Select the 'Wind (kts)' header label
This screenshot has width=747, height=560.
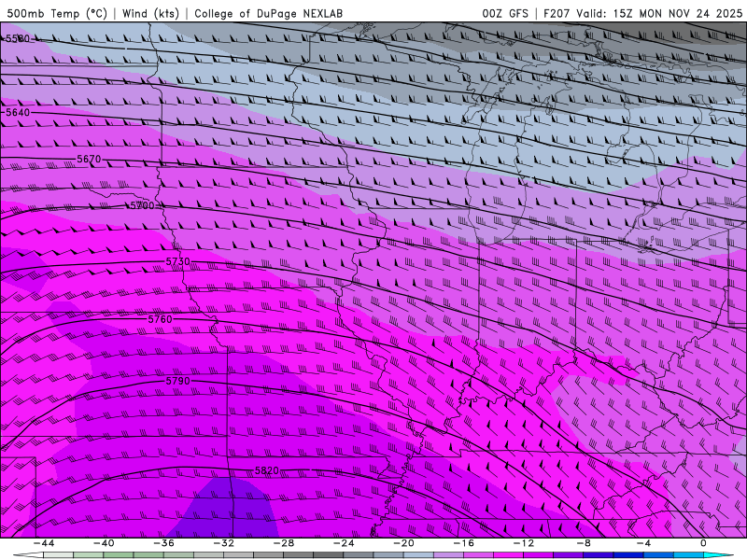click(150, 13)
